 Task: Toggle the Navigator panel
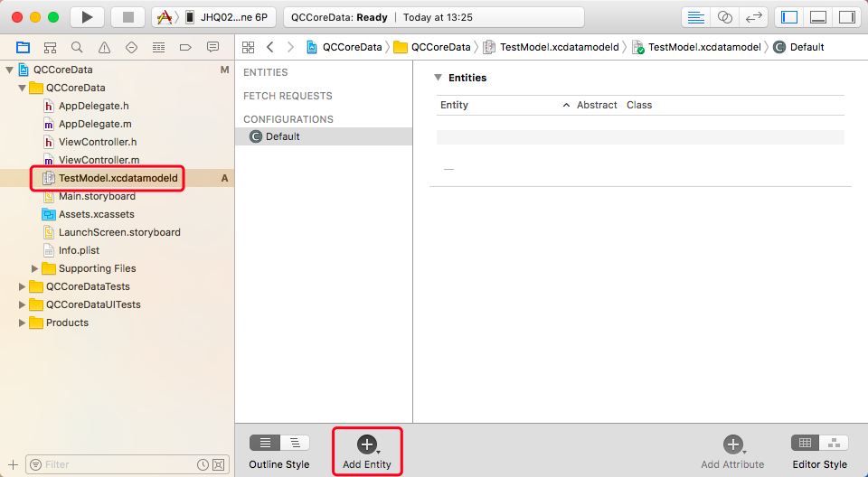tap(788, 17)
